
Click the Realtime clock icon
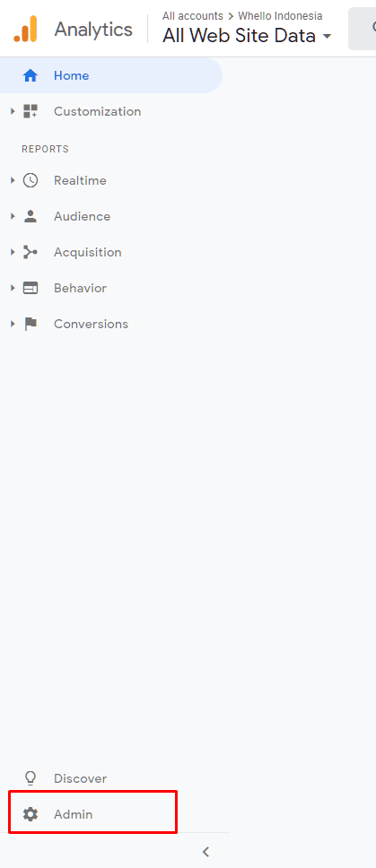click(30, 180)
